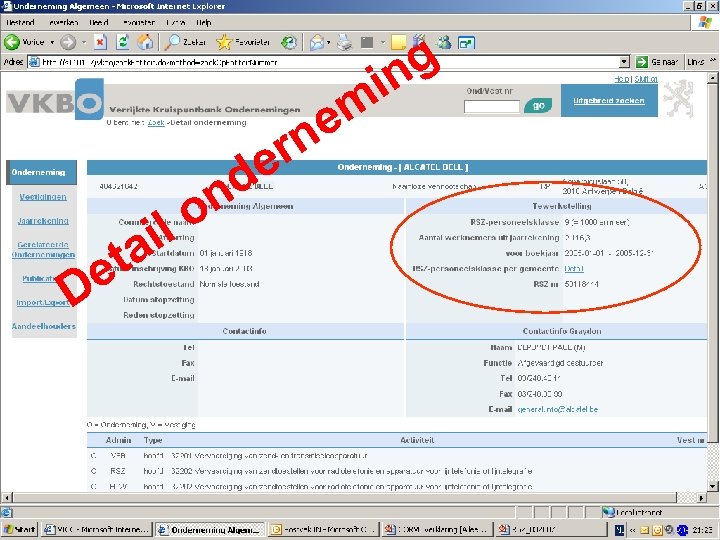Click the vertical scrollbar down arrow
The image size is (720, 540).
712,486
